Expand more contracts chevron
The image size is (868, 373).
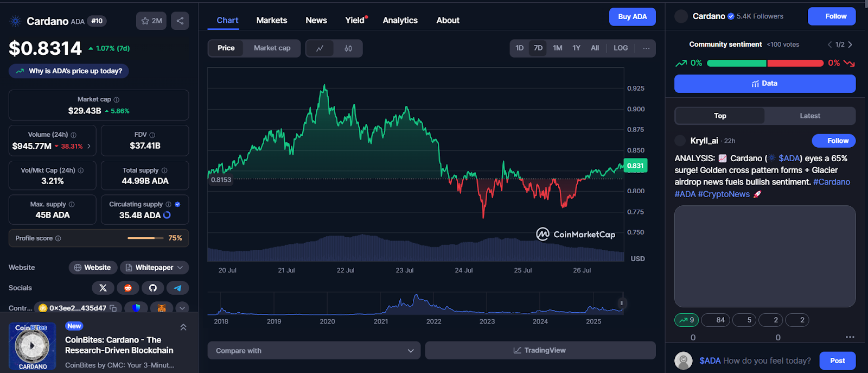(x=182, y=308)
